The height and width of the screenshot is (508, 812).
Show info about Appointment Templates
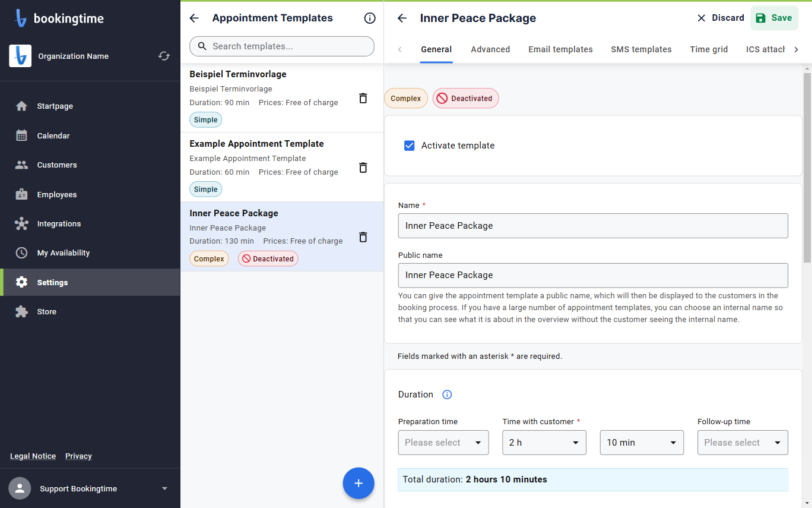click(370, 18)
